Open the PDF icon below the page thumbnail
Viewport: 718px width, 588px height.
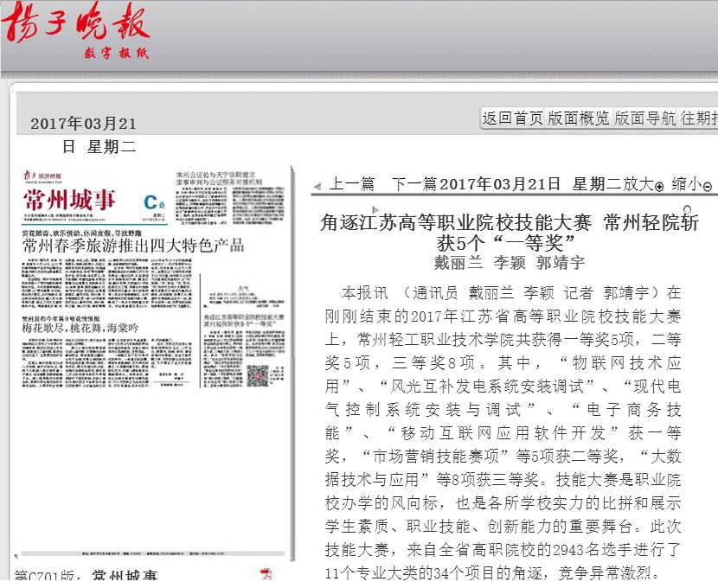[x=266, y=575]
